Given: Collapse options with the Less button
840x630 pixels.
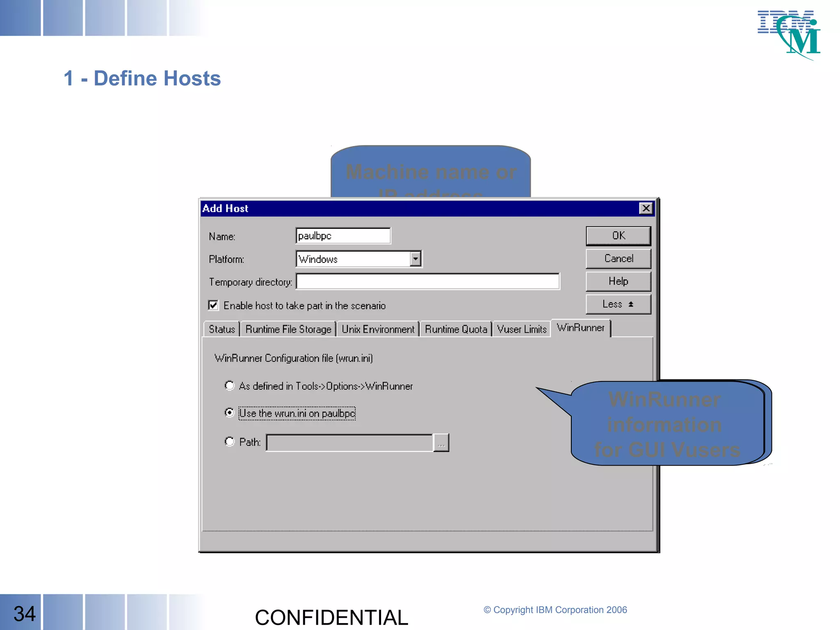Looking at the screenshot, I should pyautogui.click(x=618, y=304).
